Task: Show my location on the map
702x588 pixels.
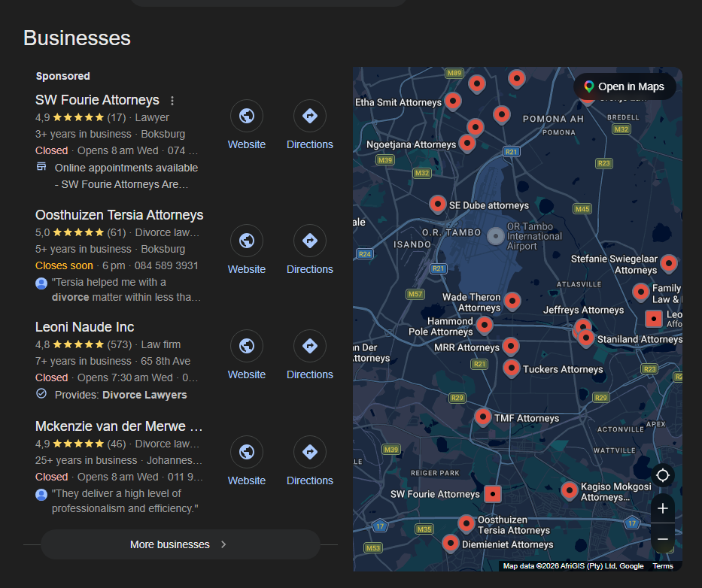Action: pyautogui.click(x=663, y=475)
